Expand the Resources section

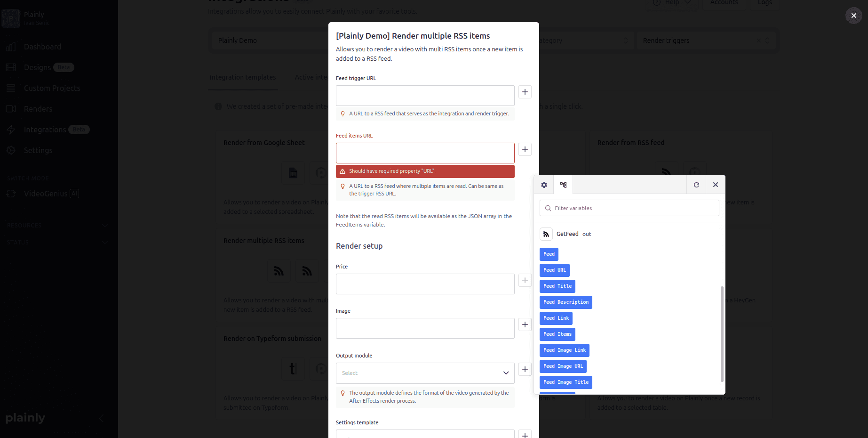pyautogui.click(x=57, y=226)
